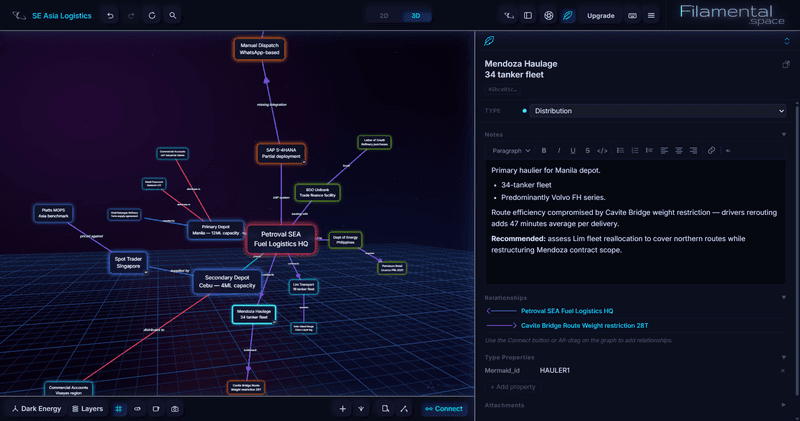The image size is (800, 421).
Task: Expand the Attachments section
Action: pos(784,405)
